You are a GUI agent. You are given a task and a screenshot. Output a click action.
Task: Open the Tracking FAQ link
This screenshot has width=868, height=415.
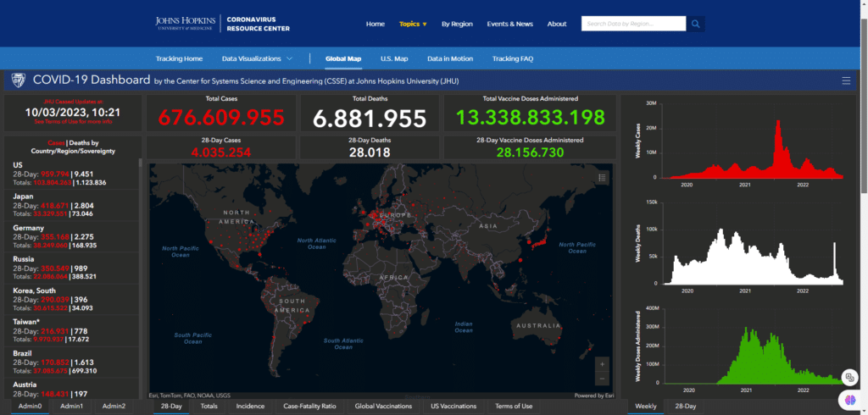click(x=512, y=58)
